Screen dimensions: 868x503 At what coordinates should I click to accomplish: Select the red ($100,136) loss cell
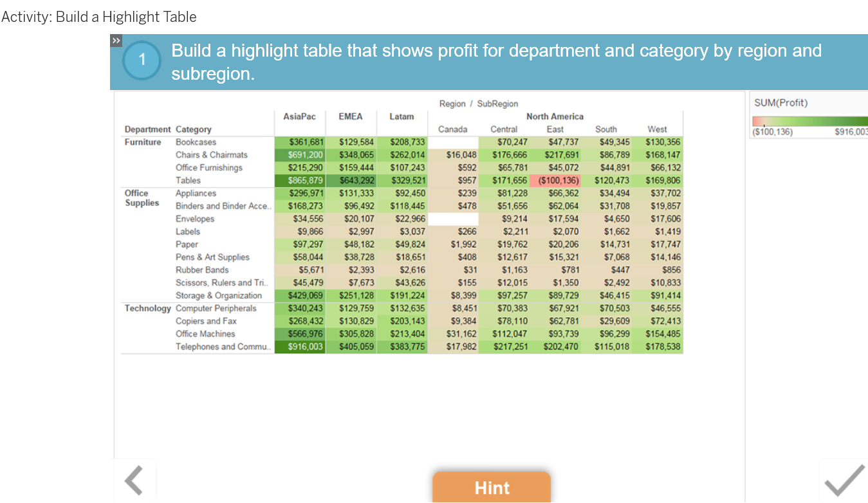555,181
